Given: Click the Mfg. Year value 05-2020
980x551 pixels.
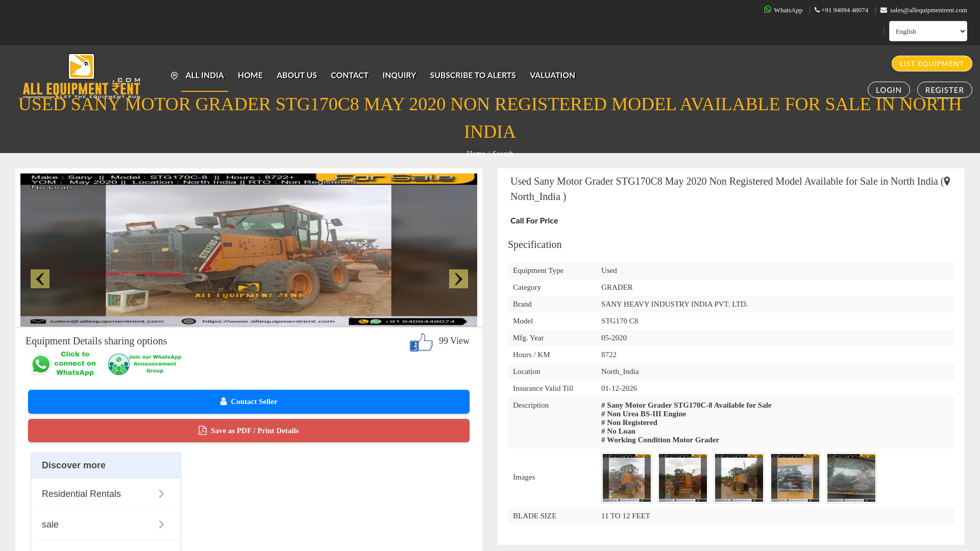Looking at the screenshot, I should (614, 338).
